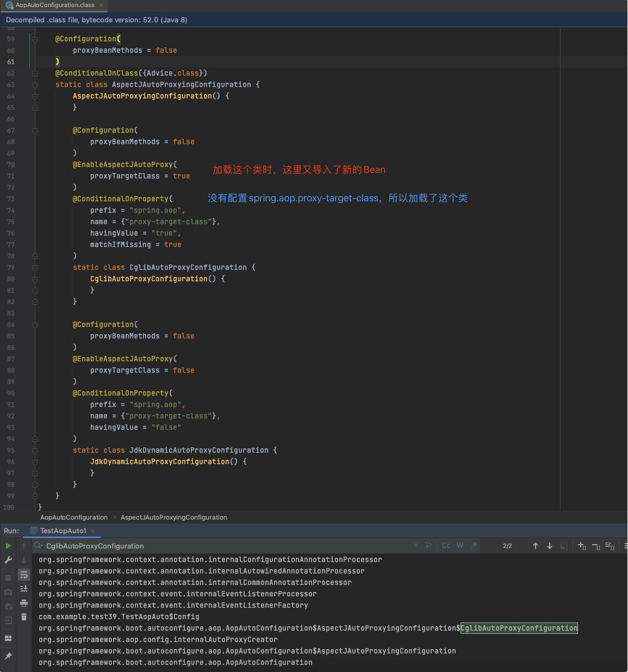Screen dimensions: 628x672
Task: Close the TestAopAuto1 run tab
Action: point(92,531)
